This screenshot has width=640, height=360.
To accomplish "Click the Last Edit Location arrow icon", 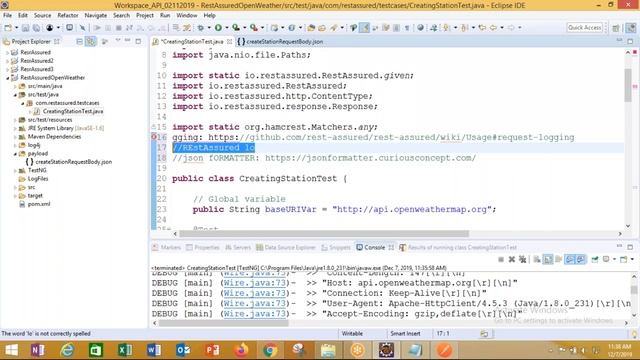I will 482,28.
